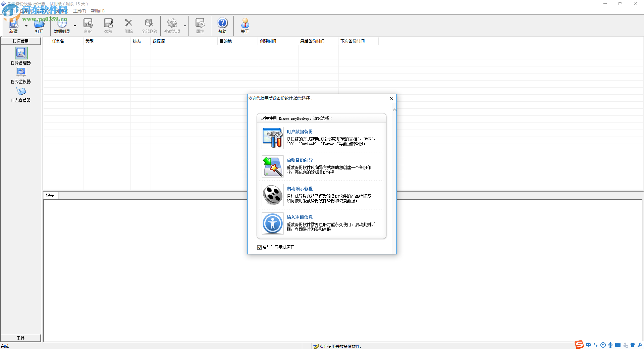Click the 启动演示教程 link
The height and width of the screenshot is (349, 644).
tap(300, 189)
